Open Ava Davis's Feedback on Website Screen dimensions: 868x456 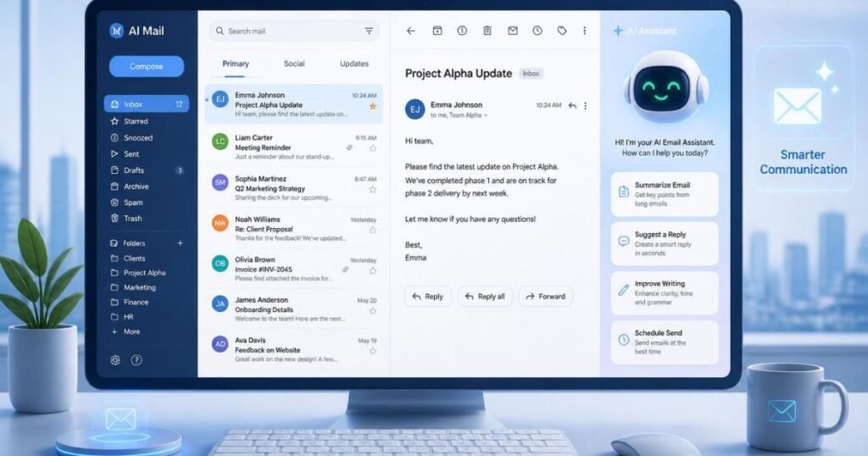click(294, 350)
